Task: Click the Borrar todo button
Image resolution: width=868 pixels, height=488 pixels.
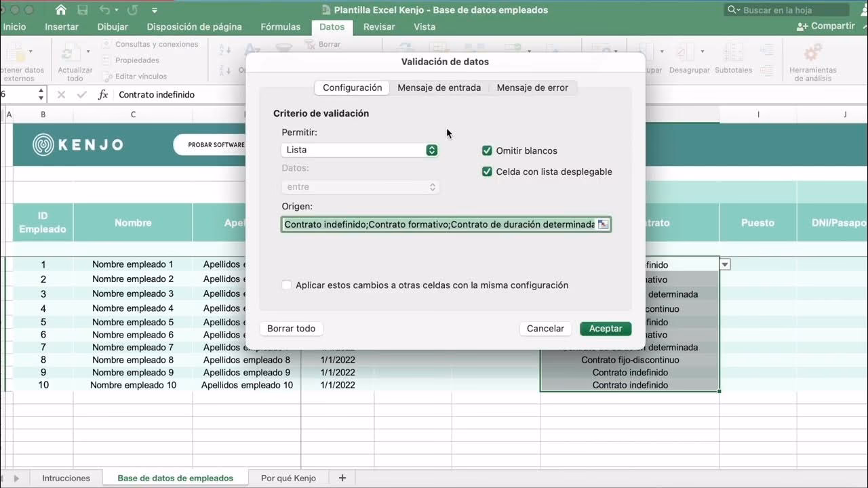Action: 291,329
